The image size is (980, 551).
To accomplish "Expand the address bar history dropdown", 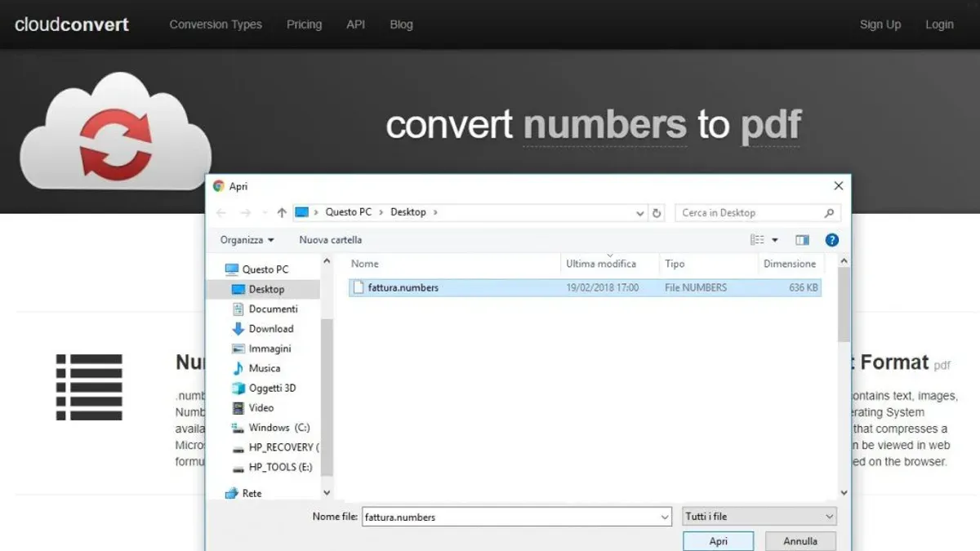I will [x=640, y=213].
